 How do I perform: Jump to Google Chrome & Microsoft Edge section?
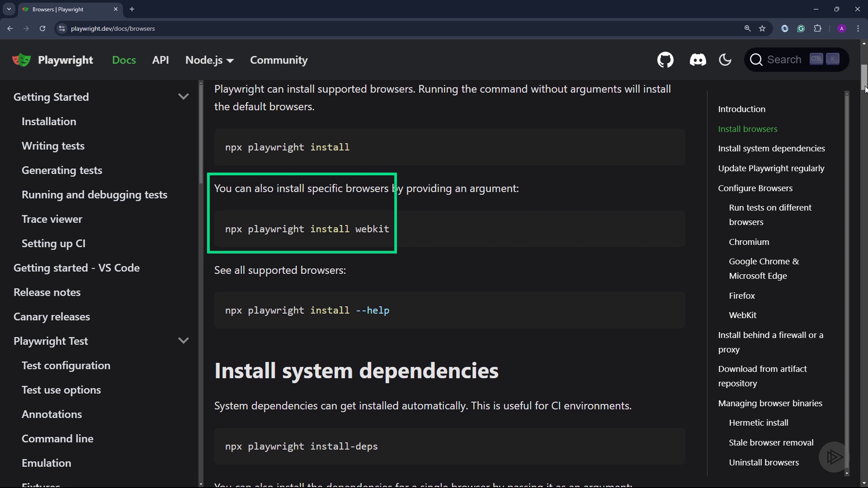pyautogui.click(x=764, y=268)
